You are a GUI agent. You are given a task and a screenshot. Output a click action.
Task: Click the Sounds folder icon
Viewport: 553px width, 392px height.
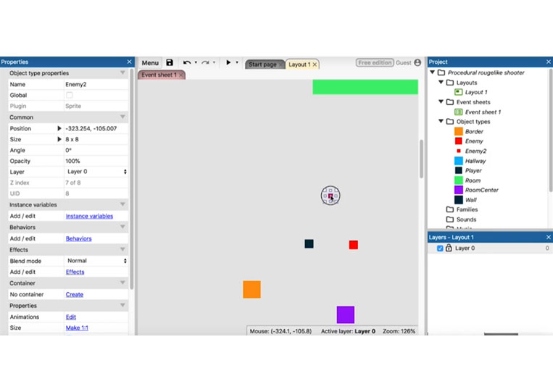tap(449, 220)
